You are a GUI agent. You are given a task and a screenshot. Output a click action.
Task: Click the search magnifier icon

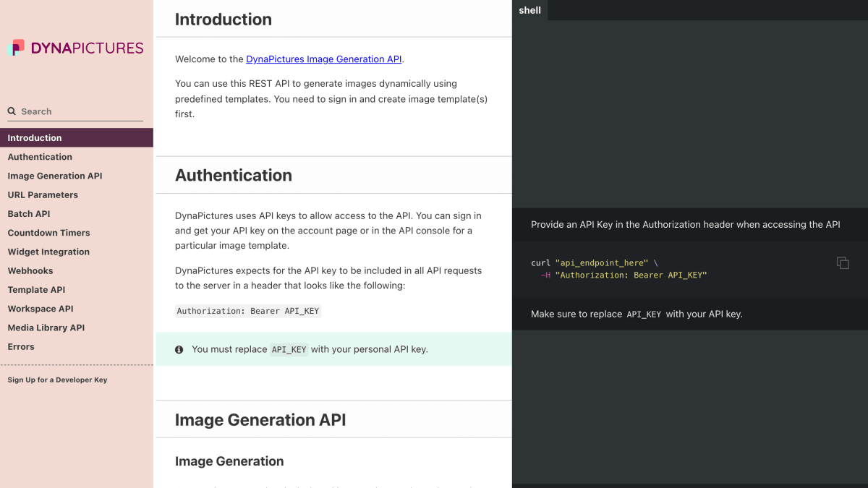tap(12, 111)
